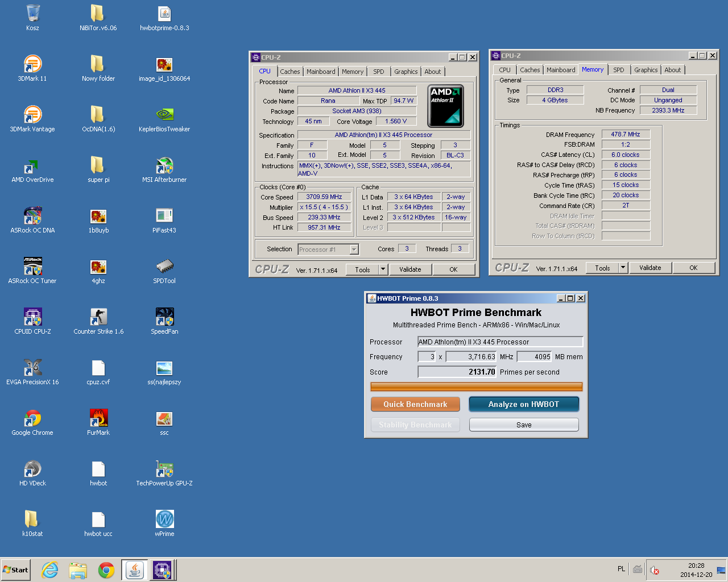
Task: Switch to Mainboard tab in left CPU-Z
Action: point(321,72)
